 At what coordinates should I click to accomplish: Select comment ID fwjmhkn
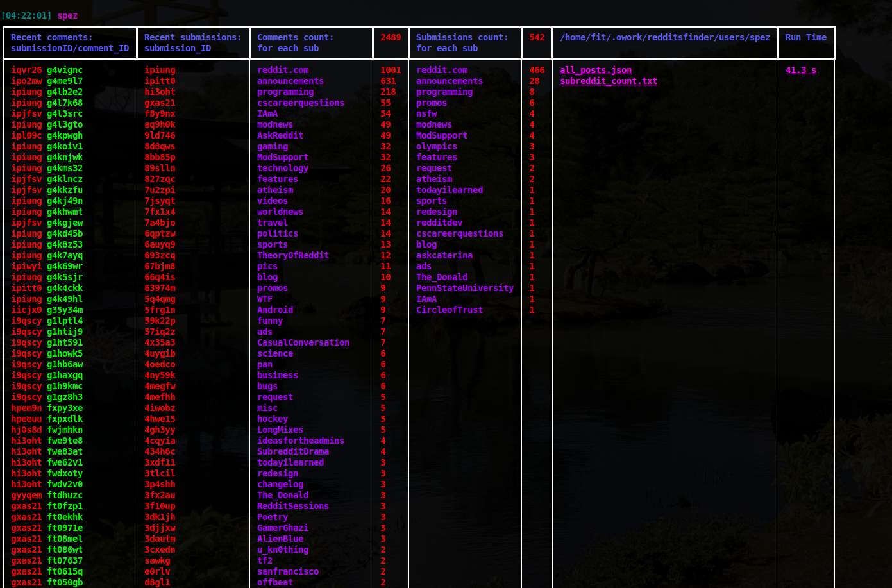pyautogui.click(x=65, y=430)
